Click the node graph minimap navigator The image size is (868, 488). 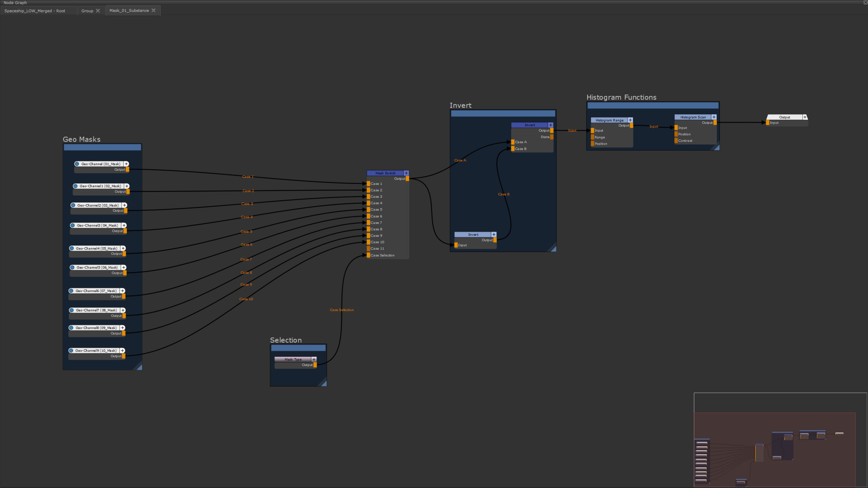coord(781,440)
